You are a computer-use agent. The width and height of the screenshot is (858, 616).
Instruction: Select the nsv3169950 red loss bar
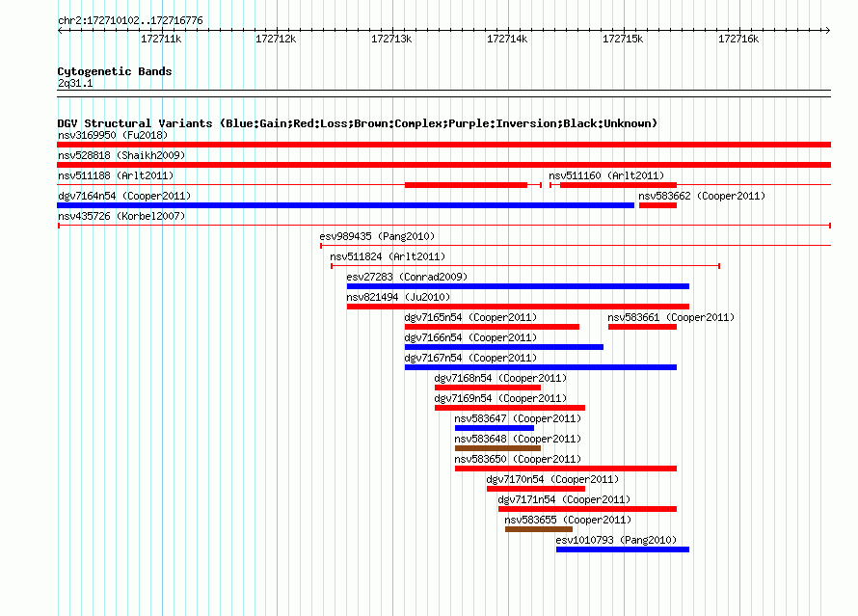pos(443,145)
